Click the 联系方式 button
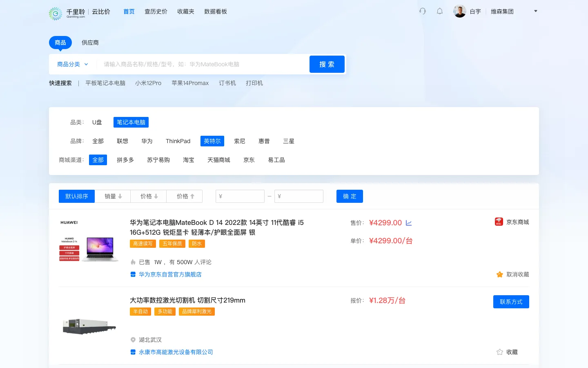Viewport: 588px width, 368px height. coord(511,302)
